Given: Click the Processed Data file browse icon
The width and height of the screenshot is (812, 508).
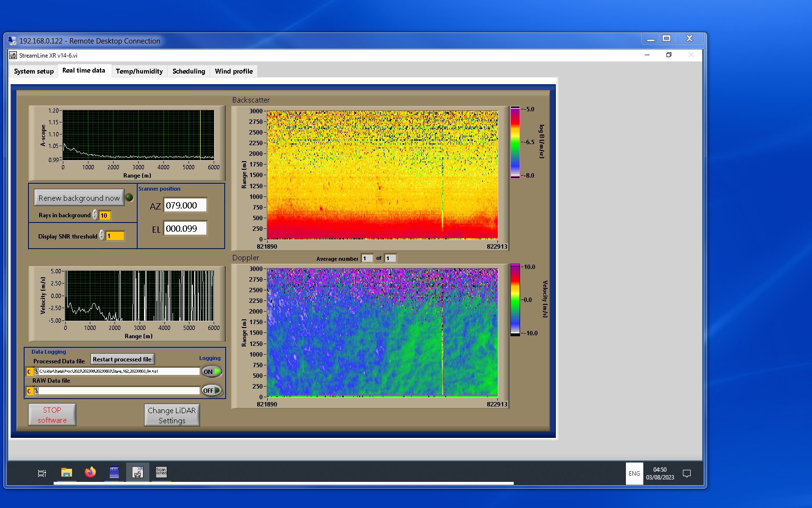Looking at the screenshot, I should pyautogui.click(x=36, y=372).
